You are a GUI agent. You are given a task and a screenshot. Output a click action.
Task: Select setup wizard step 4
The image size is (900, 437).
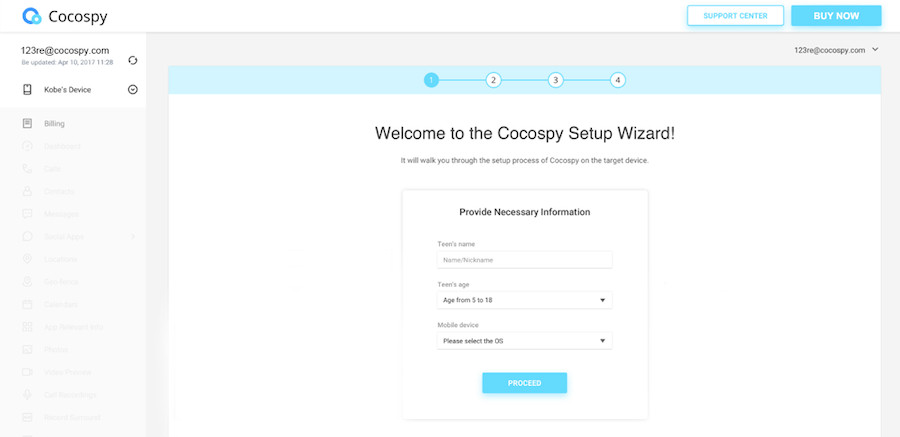[x=618, y=80]
